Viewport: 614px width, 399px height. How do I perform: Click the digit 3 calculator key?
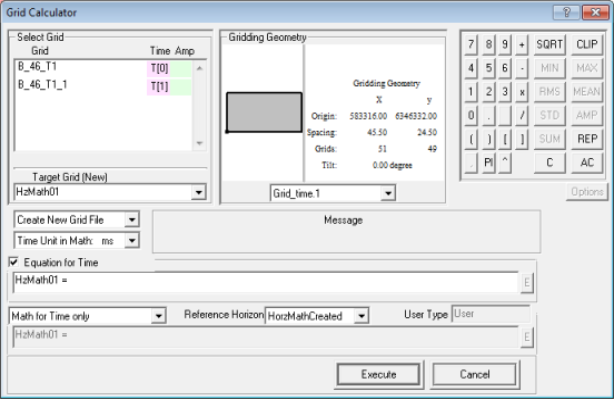click(505, 92)
